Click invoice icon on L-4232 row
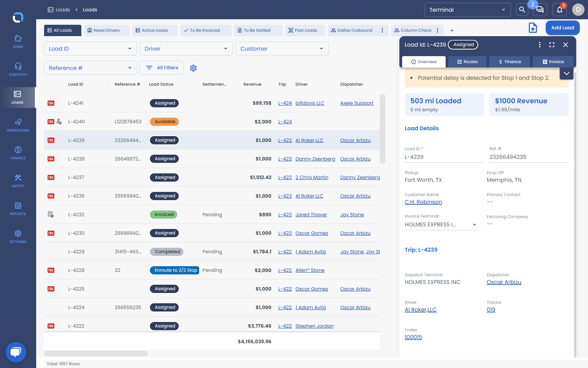The image size is (588, 368). 51,214
